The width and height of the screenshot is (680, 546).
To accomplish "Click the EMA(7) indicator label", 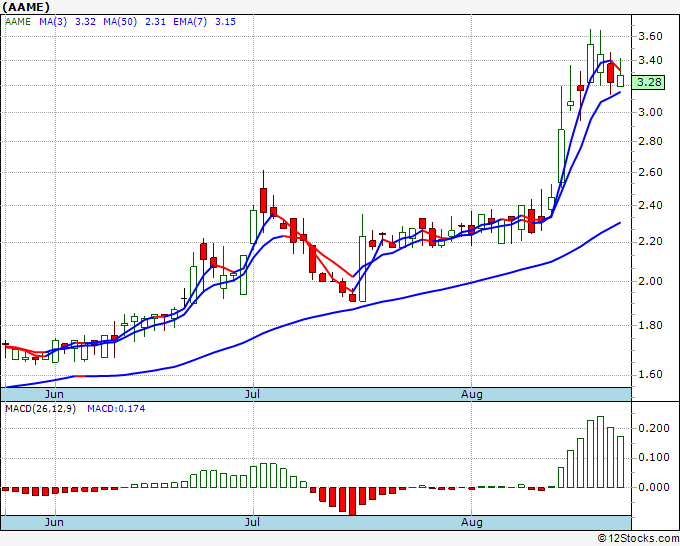I will point(190,22).
